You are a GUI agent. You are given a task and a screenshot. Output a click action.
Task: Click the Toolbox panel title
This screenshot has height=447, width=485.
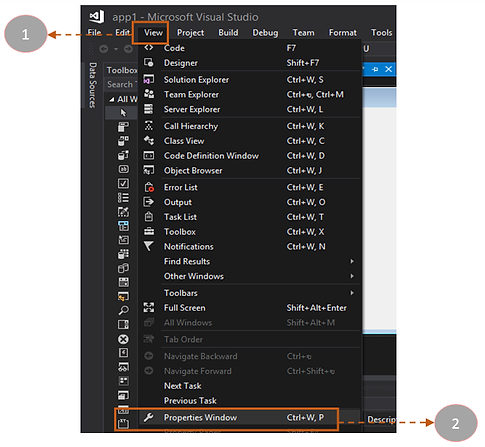tap(122, 70)
